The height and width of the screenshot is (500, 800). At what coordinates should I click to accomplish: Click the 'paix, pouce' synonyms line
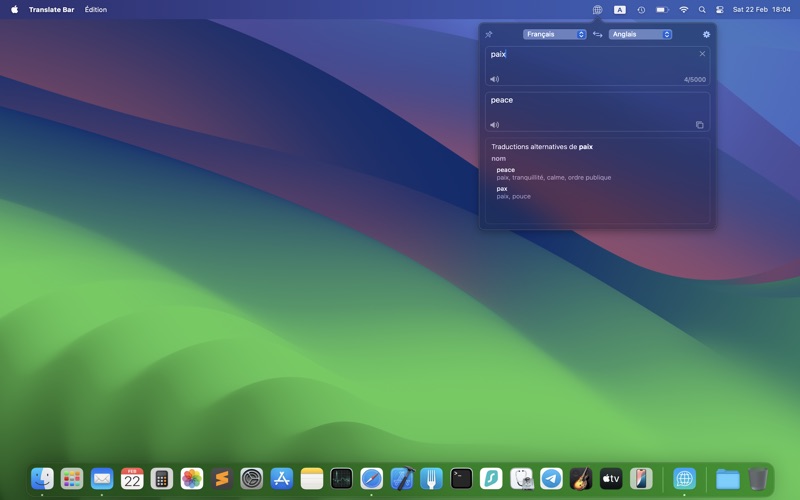(x=513, y=196)
